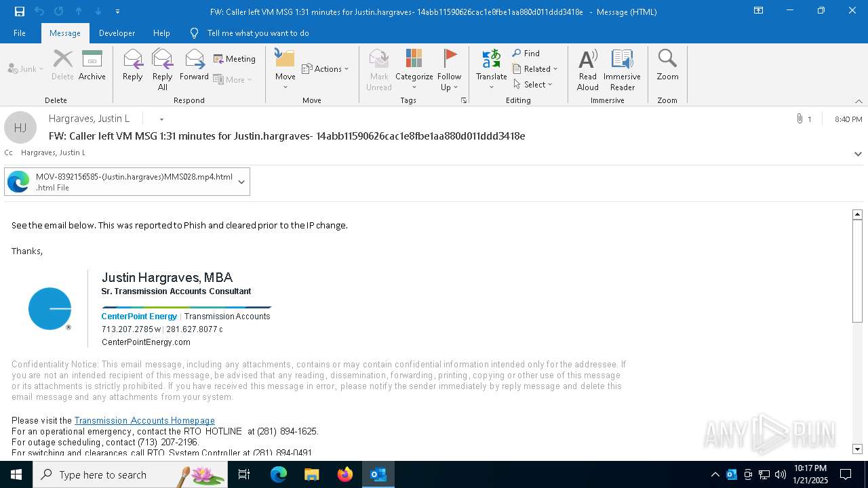Click the CenterPoint Energy text in signature
This screenshot has height=488, width=868.
pos(139,317)
